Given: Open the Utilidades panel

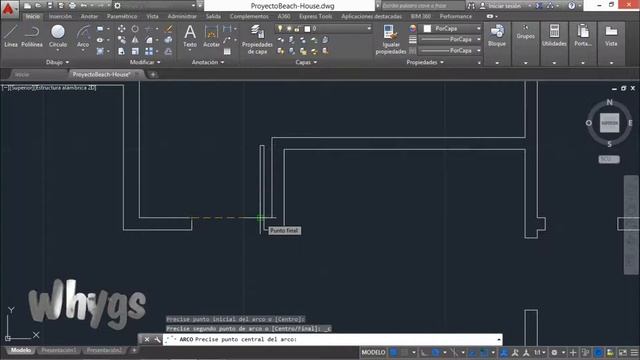Looking at the screenshot, I should tap(554, 36).
